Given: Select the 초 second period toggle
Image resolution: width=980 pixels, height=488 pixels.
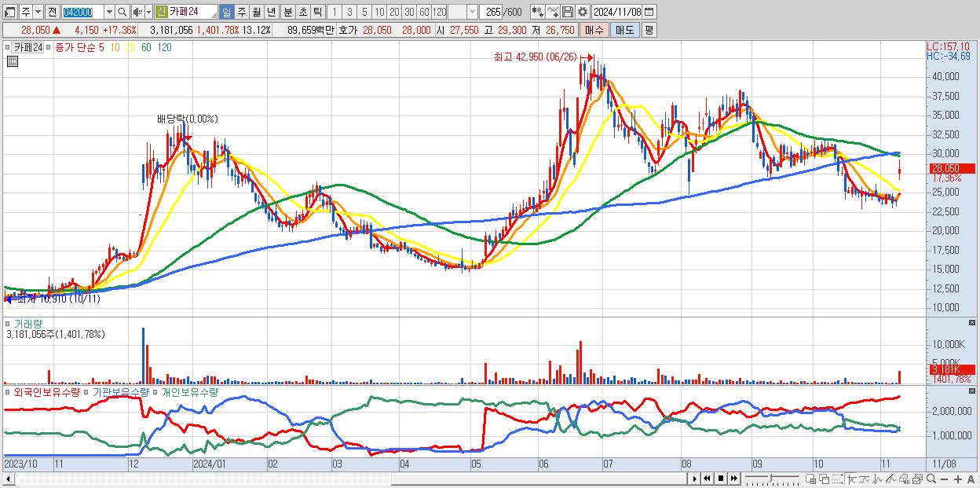Looking at the screenshot, I should coord(303,12).
